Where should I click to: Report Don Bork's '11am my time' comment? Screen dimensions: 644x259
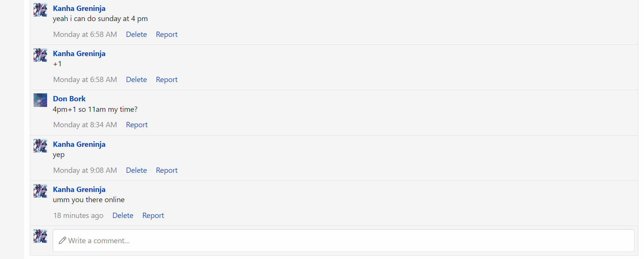[x=137, y=125]
